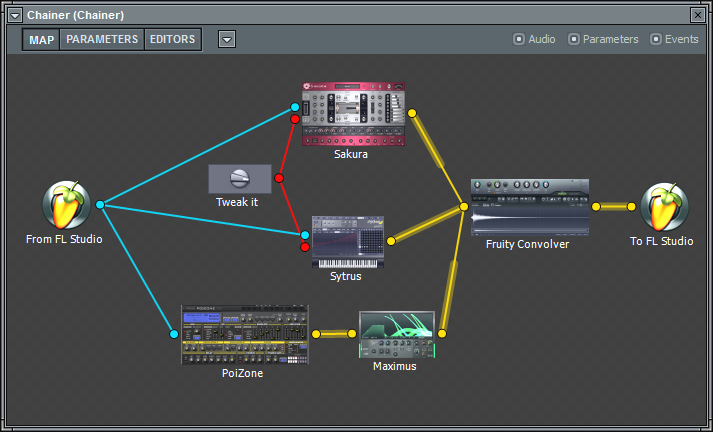Select the Sytrus label text

pyautogui.click(x=346, y=276)
